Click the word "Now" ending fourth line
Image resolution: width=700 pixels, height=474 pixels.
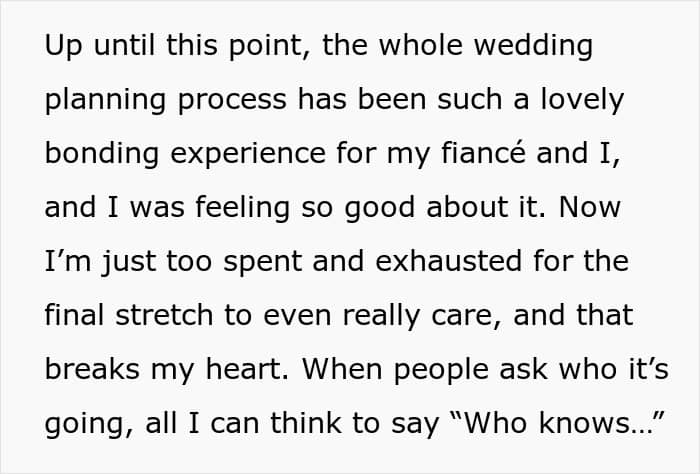coord(589,208)
